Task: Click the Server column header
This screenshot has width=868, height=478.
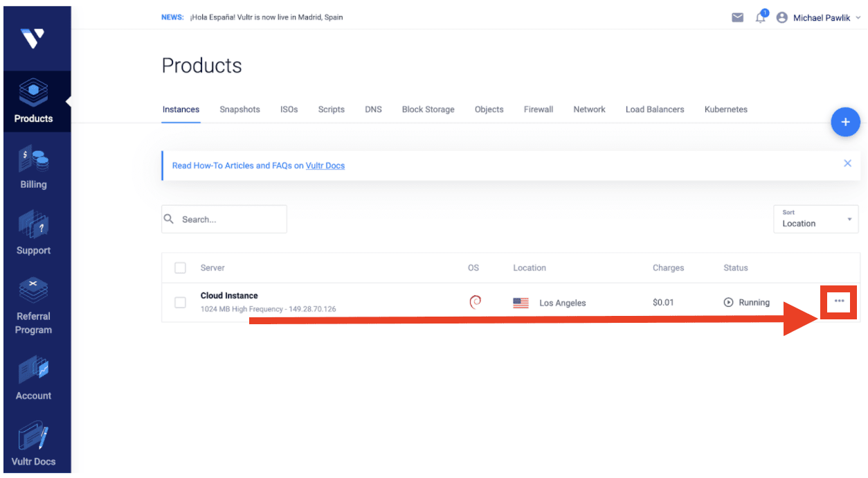Action: point(213,268)
